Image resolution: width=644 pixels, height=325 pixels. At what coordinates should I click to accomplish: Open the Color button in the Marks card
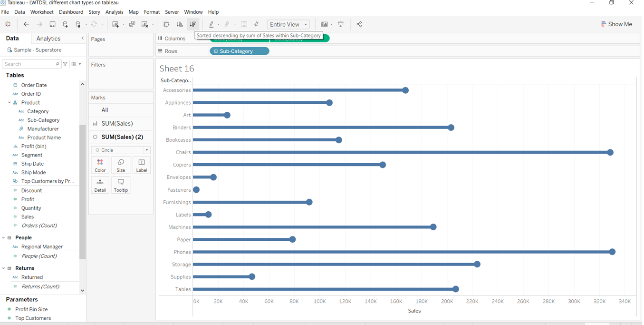pyautogui.click(x=100, y=165)
